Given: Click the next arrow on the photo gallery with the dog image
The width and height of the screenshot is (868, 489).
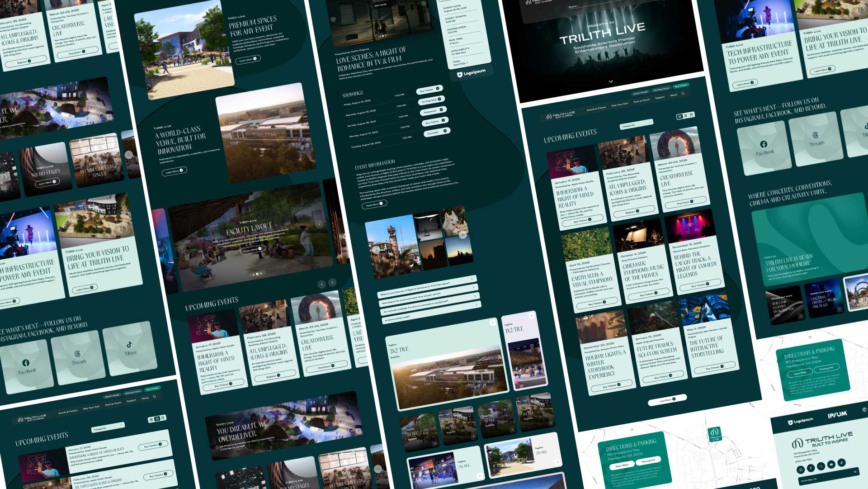Looking at the screenshot, I should pos(462,235).
